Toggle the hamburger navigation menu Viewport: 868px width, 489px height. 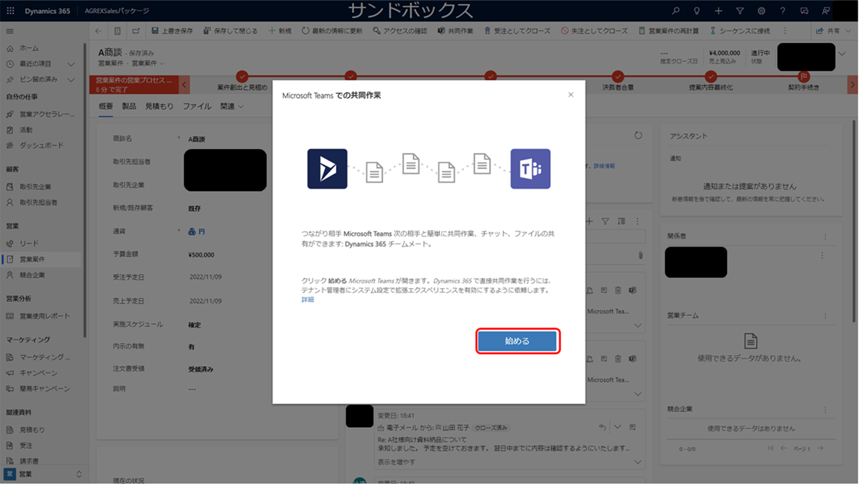[x=10, y=31]
